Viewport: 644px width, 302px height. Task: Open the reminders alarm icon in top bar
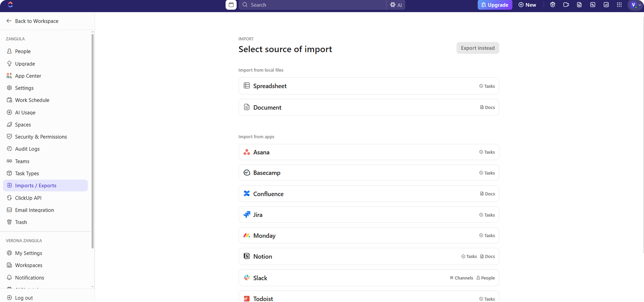[553, 5]
